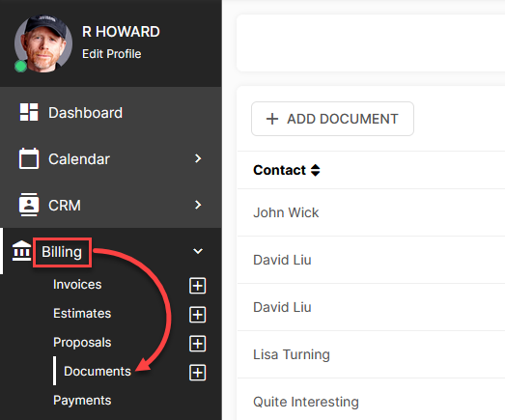The image size is (505, 420).
Task: Sort table by Contact column arrows
Action: click(316, 170)
